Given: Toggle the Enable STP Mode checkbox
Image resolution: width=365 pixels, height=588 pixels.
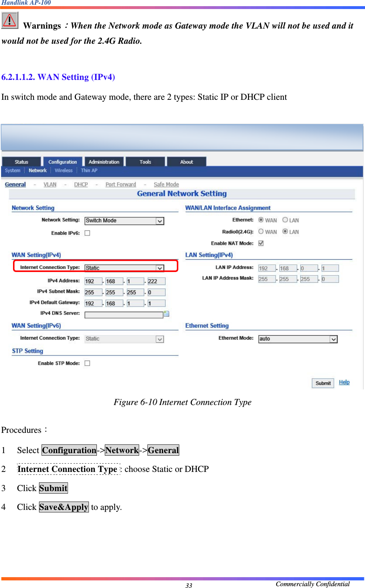Looking at the screenshot, I should pos(87,363).
